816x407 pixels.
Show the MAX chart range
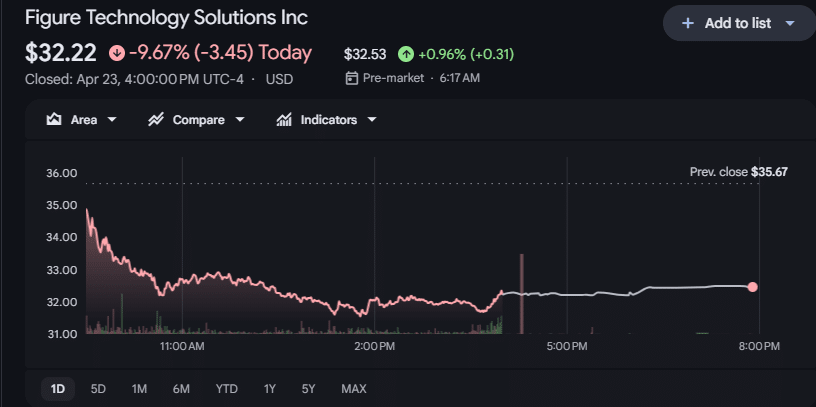tap(353, 389)
